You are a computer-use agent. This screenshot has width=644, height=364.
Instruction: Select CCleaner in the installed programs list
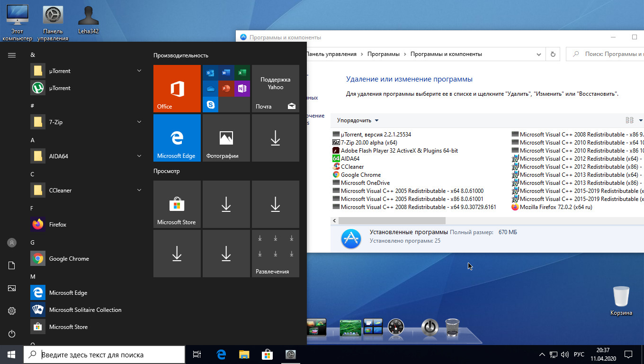(x=352, y=167)
